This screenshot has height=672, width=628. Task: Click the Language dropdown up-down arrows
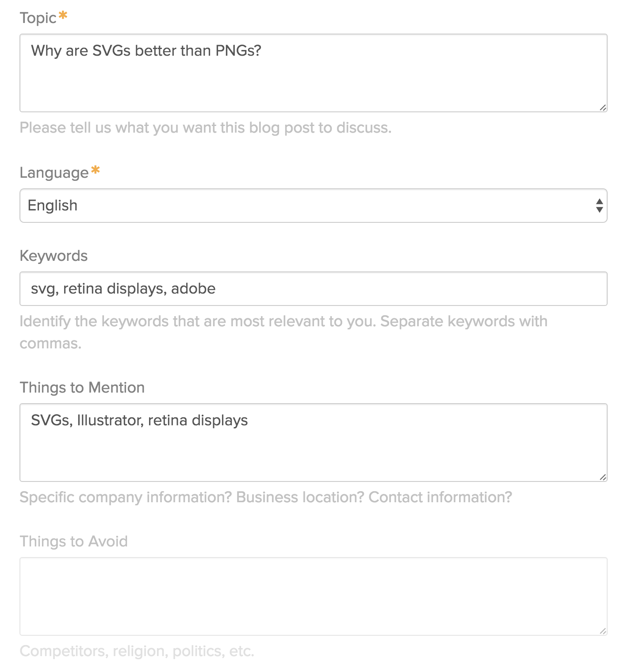click(x=599, y=206)
